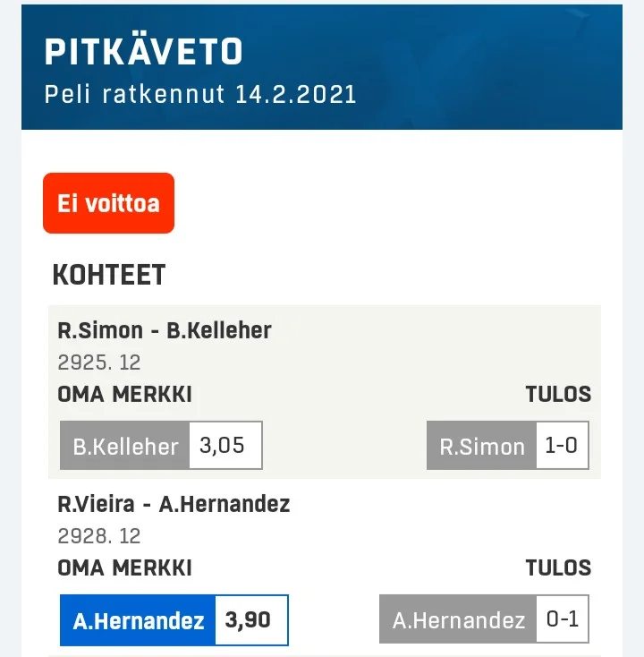Click OMA MERKKI label under R.Simon match
This screenshot has width=644, height=657.
point(124,395)
